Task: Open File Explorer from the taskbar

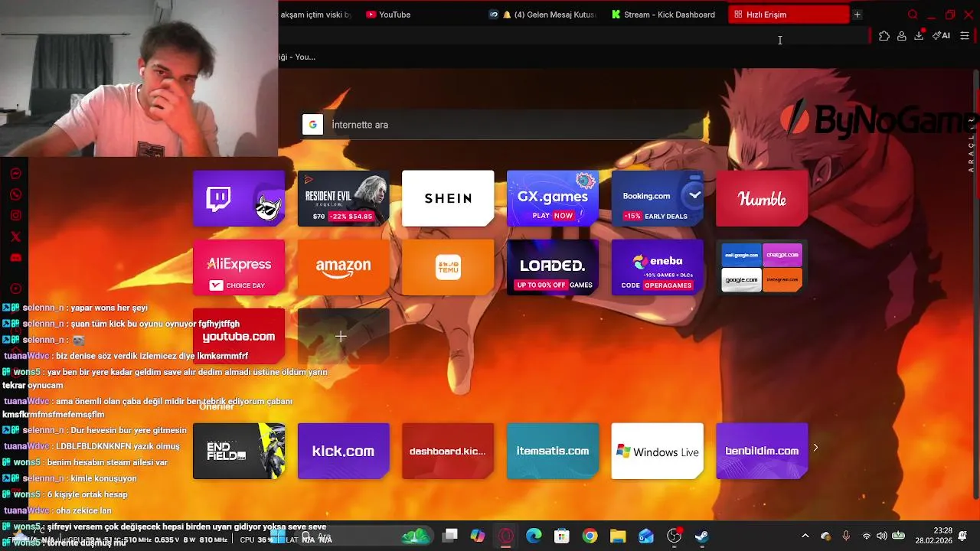Action: [x=618, y=536]
